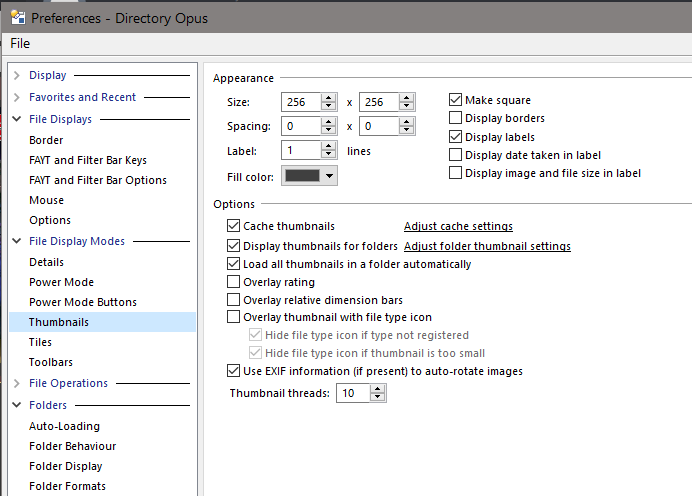Expand the Display category

coord(17,75)
